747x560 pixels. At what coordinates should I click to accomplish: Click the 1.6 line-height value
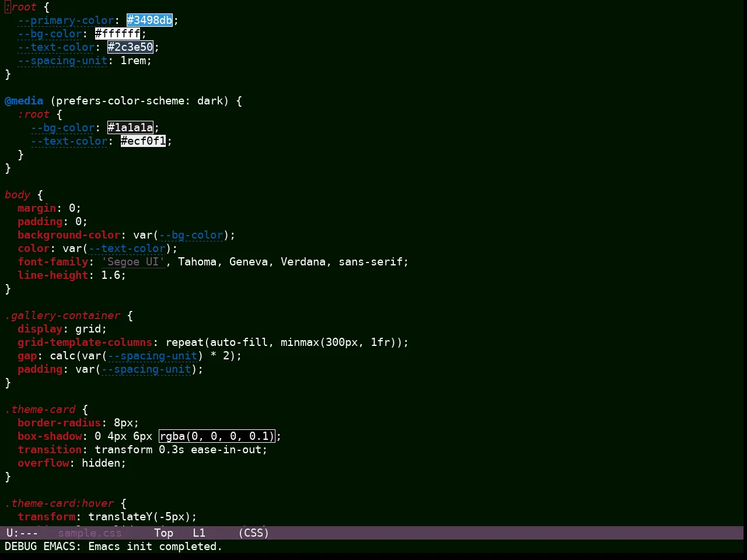pyautogui.click(x=111, y=275)
